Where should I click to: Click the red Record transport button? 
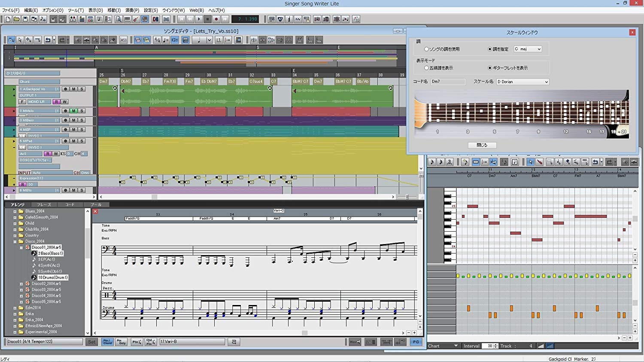(x=216, y=19)
